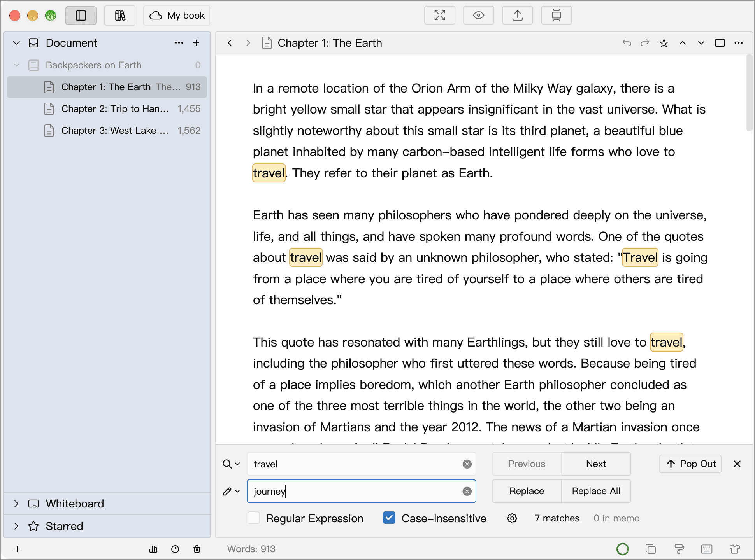The image size is (755, 560).
Task: Open Chapter 2: Trip to Han document
Action: click(107, 108)
